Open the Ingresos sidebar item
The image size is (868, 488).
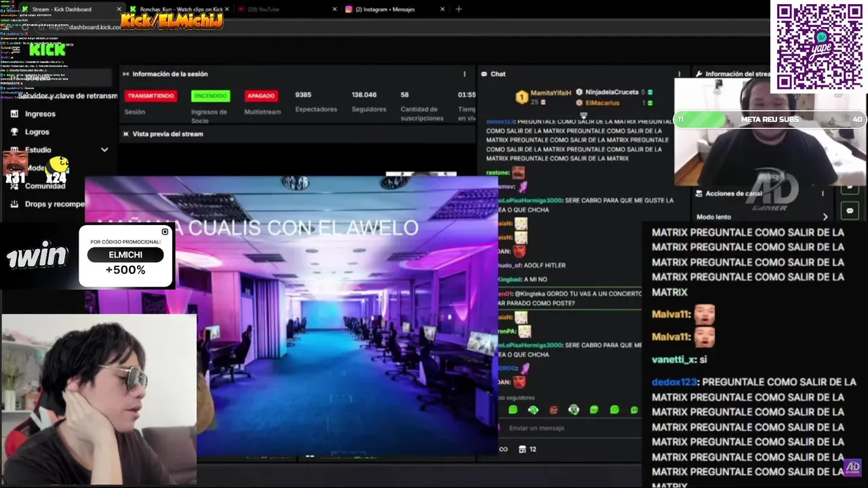pos(40,114)
